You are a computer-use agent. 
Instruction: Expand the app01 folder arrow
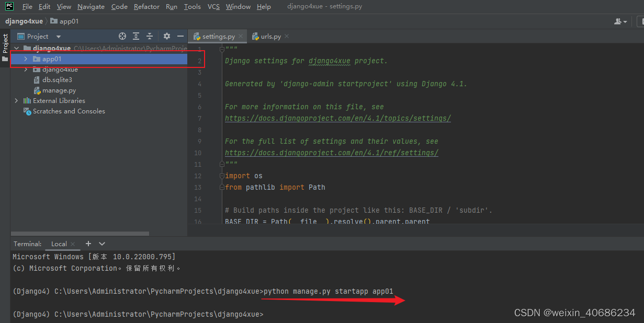pos(26,59)
